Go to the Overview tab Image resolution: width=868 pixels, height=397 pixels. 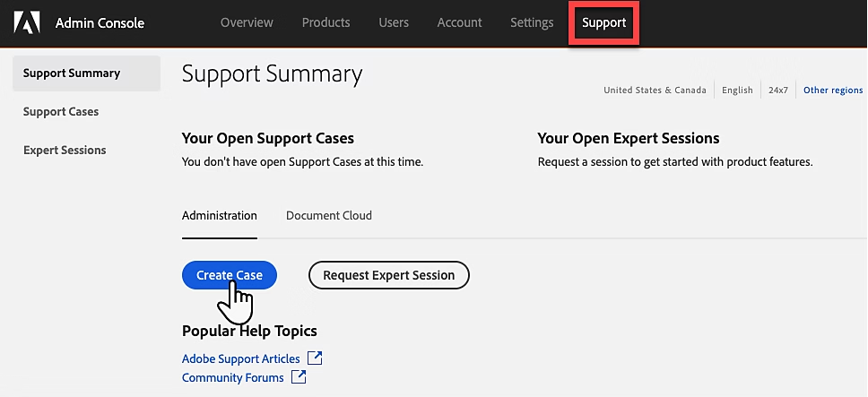[x=247, y=22]
